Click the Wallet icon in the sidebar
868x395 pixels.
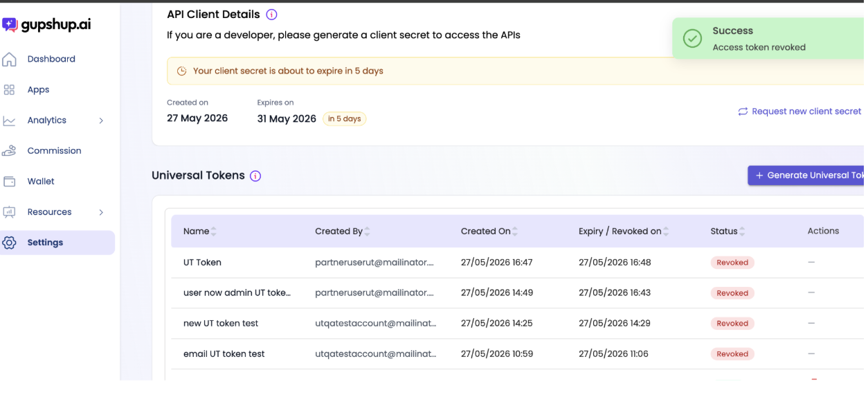9,182
